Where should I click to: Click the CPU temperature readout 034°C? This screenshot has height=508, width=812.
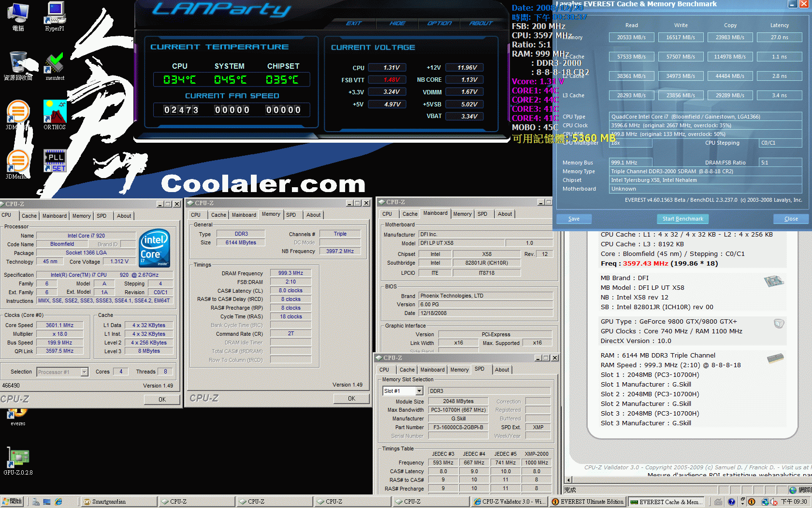[x=180, y=80]
